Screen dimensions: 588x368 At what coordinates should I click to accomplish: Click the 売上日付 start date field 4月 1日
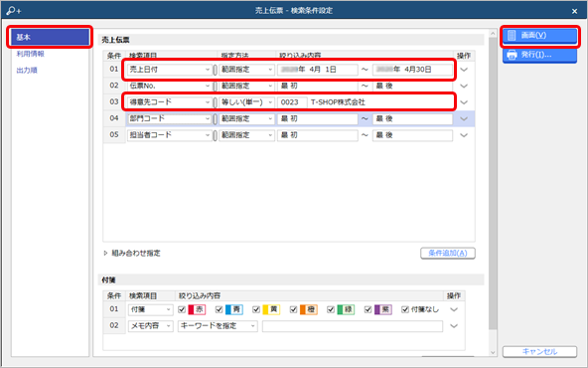click(318, 70)
